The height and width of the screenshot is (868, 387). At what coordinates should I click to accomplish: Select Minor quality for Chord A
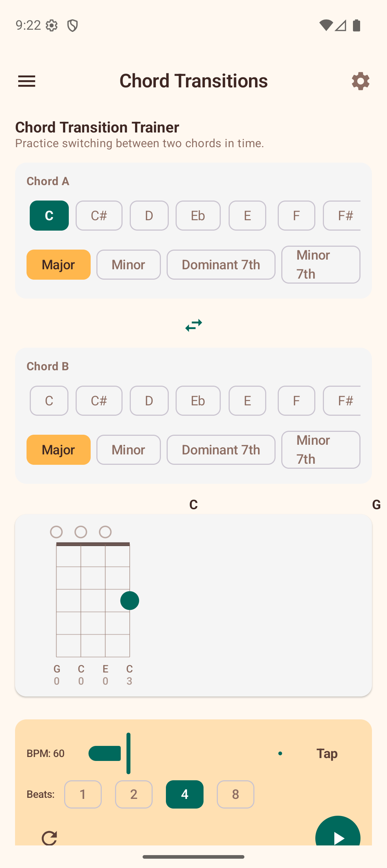(x=128, y=265)
